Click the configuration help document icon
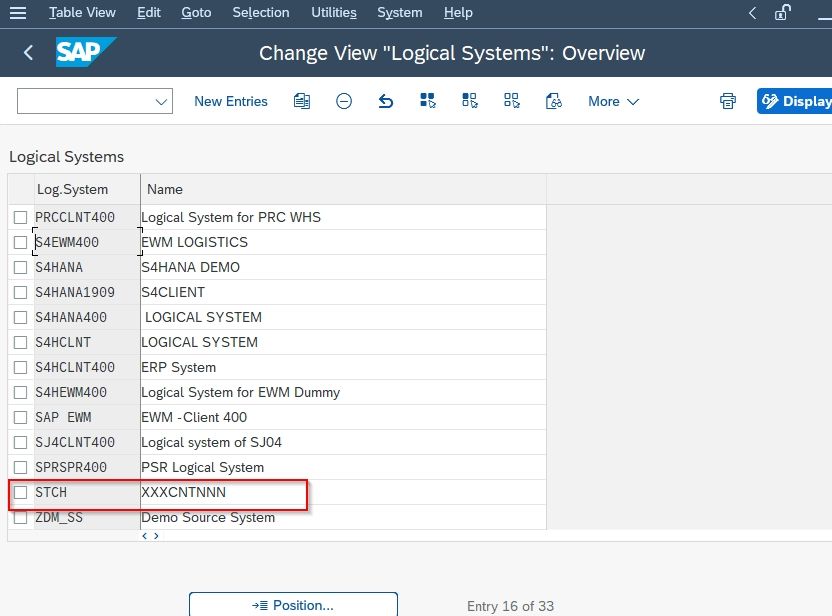Image resolution: width=832 pixels, height=616 pixels. pos(553,101)
